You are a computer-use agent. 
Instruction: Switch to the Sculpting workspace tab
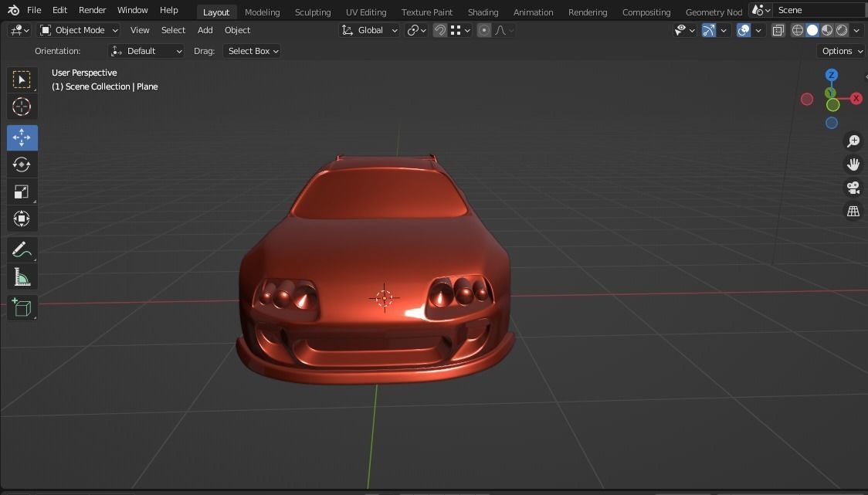coord(313,12)
